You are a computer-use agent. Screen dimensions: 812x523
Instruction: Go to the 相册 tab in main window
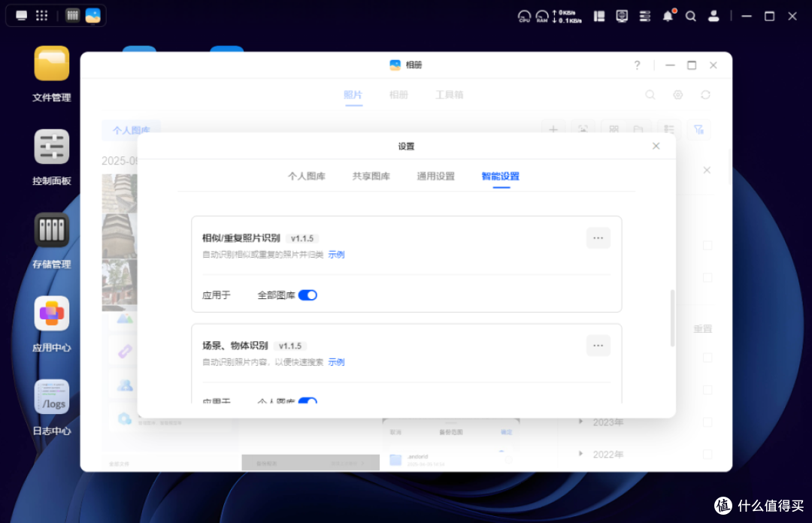[x=398, y=95]
